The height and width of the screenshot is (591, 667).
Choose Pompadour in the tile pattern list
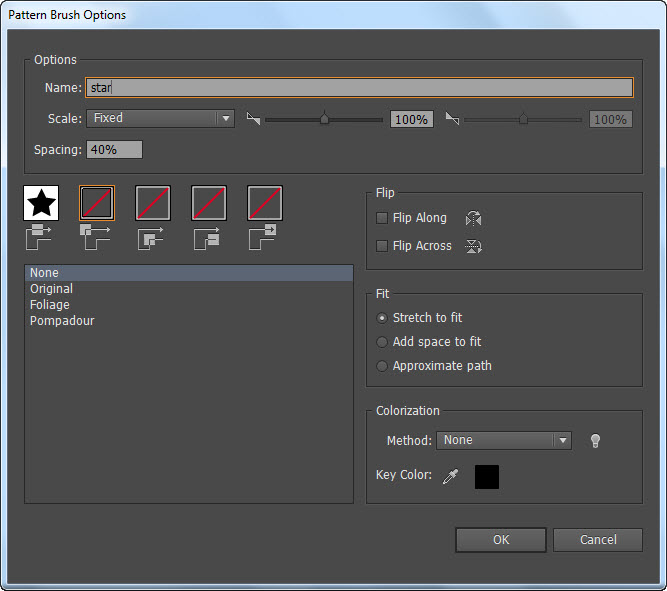click(x=189, y=321)
